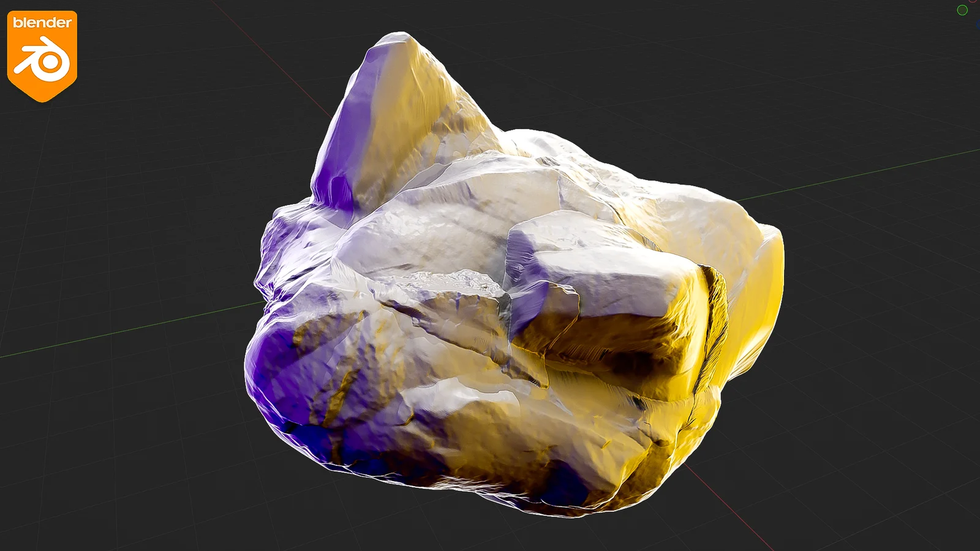Click the blue axis circle to snap to top view
The image size is (980, 551).
pos(979,24)
